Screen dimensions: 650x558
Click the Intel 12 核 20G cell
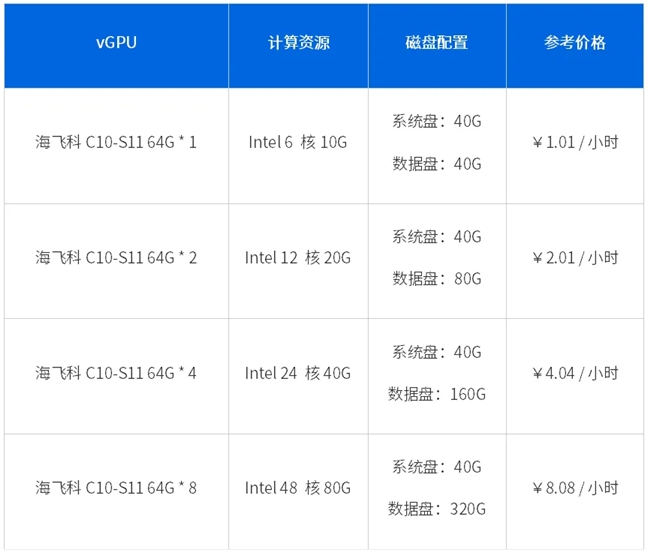pos(298,258)
